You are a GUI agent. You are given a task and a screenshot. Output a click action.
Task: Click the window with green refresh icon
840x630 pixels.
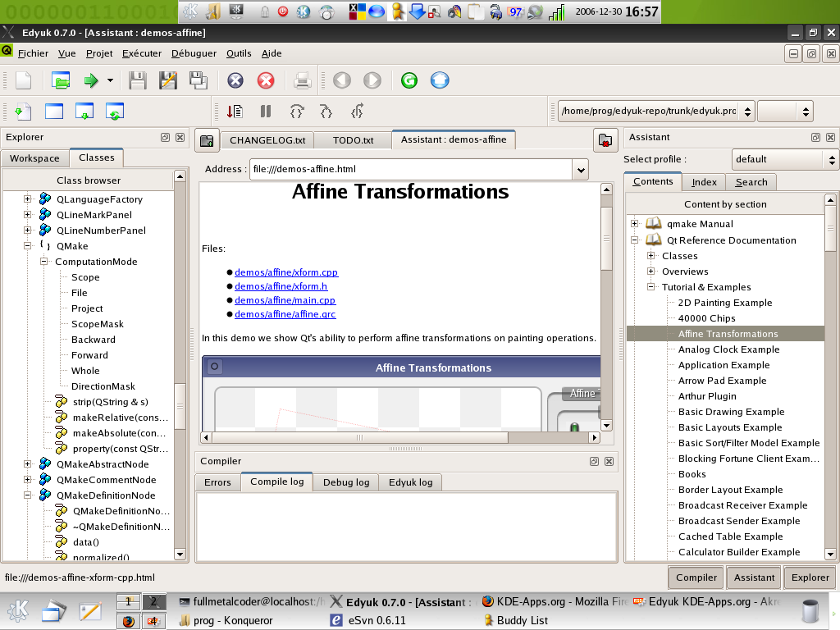115,112
